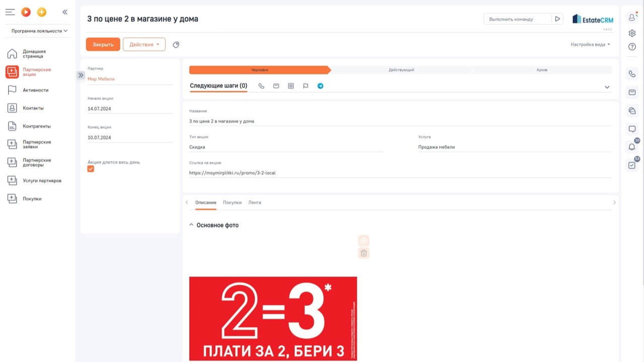Open Услуги партнеров section icon

click(12, 181)
